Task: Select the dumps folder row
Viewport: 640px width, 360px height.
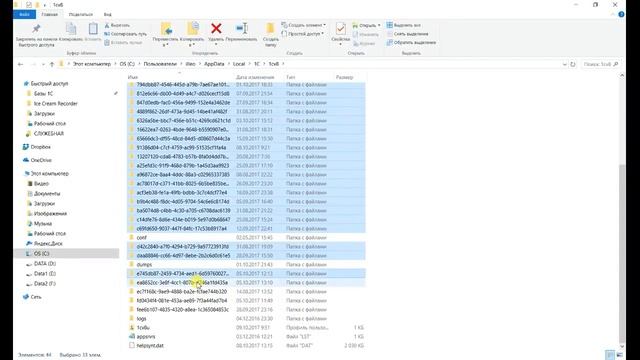Action: (x=246, y=264)
